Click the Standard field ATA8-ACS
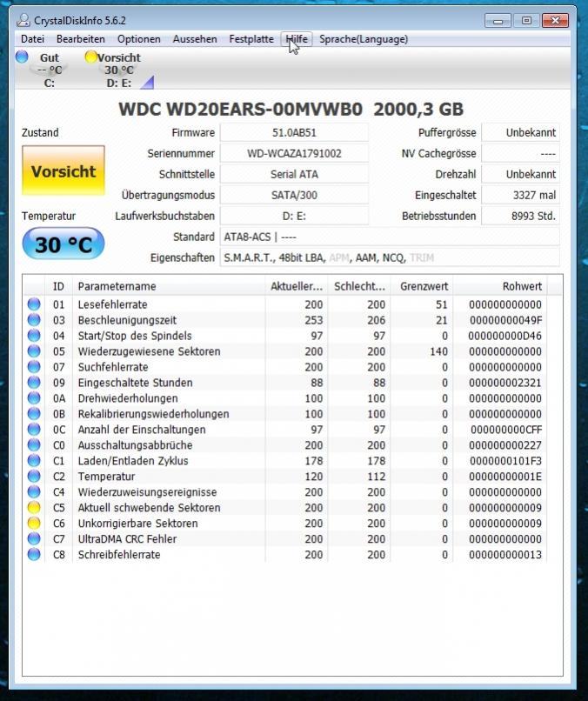The height and width of the screenshot is (701, 588). pos(390,237)
